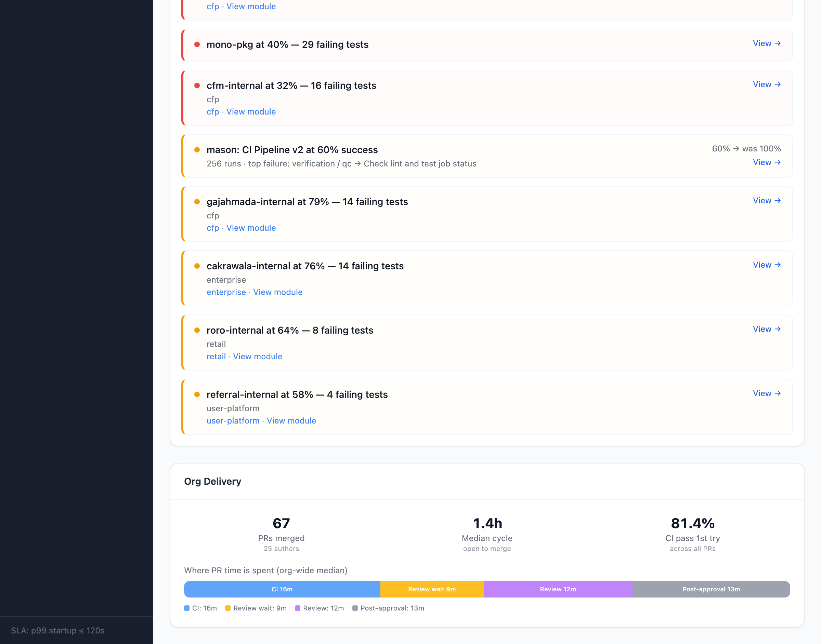The width and height of the screenshot is (821, 644).
Task: Click red status dot on mono-pkg alert
Action: pos(197,44)
